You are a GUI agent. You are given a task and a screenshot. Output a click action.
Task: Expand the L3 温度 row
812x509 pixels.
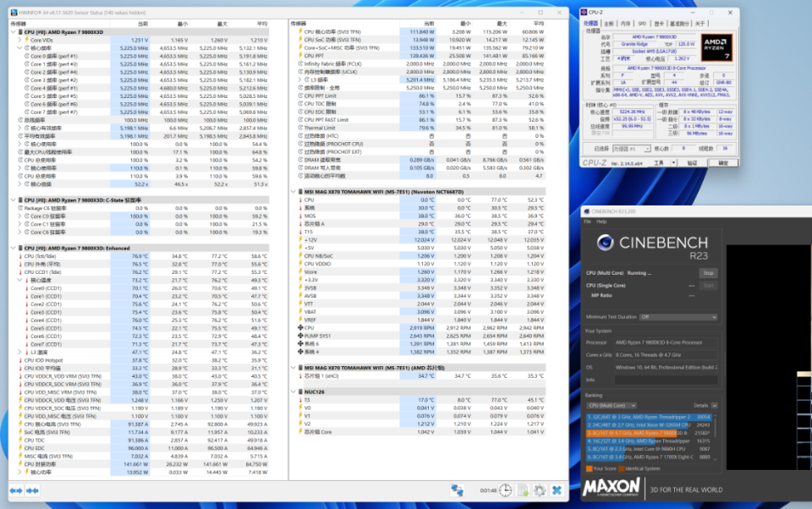click(x=19, y=352)
